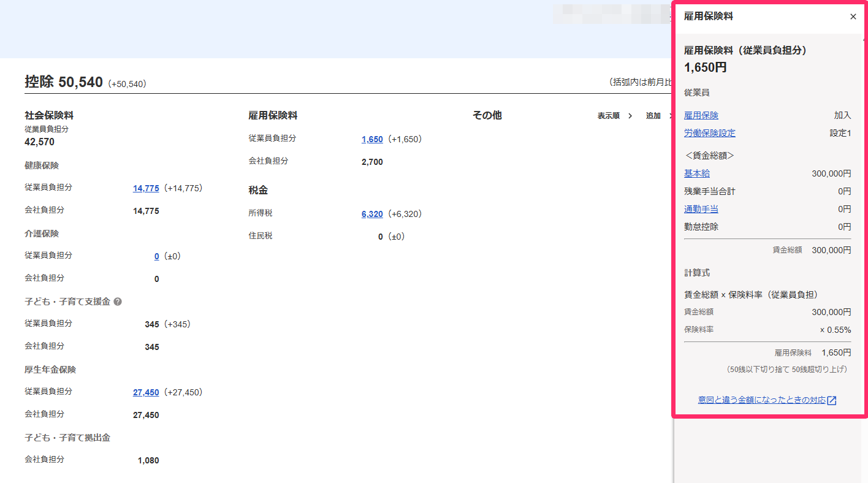Open the 通勤手当 link

point(701,209)
